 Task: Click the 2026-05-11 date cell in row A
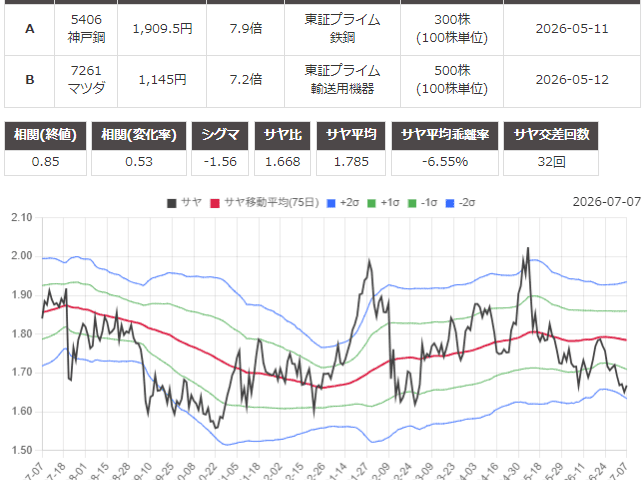(572, 29)
